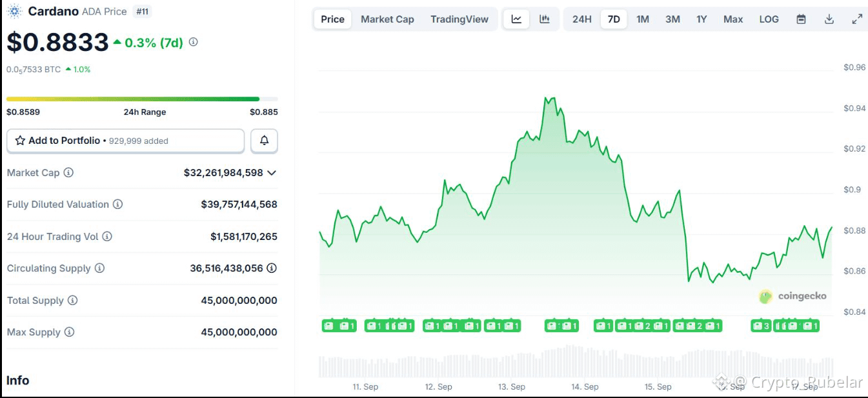Click Circulating Supply label info icon
The width and height of the screenshot is (868, 398).
click(99, 268)
